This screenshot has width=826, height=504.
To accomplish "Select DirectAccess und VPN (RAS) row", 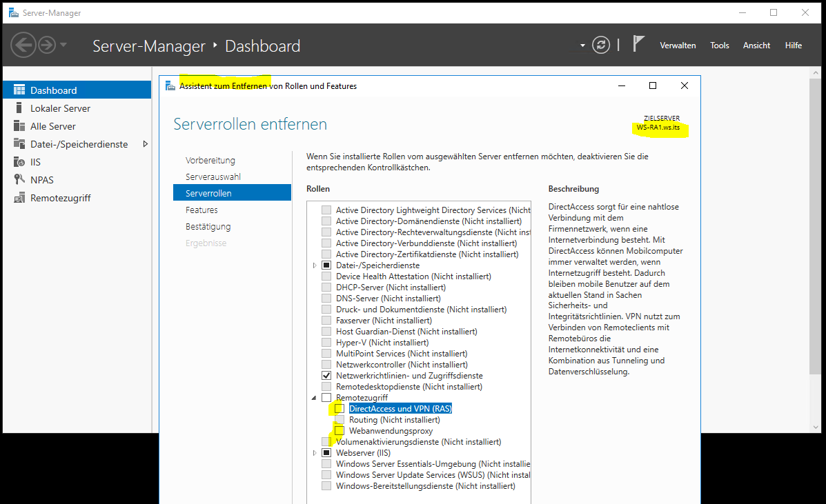I will click(x=400, y=409).
